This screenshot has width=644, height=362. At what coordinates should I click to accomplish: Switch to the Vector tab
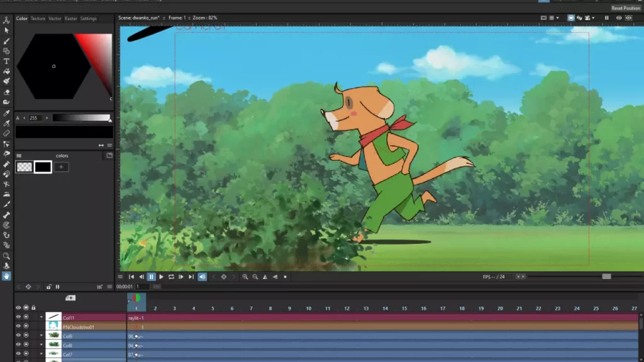point(55,18)
